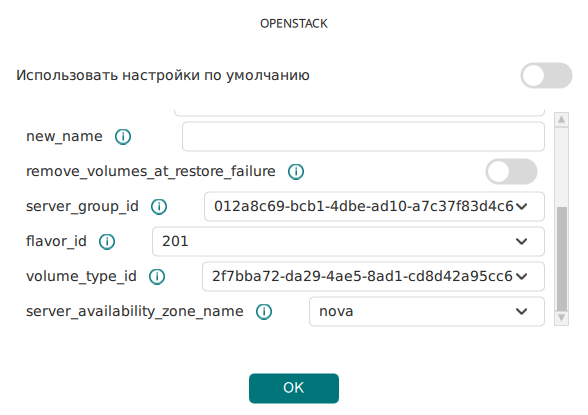This screenshot has width=588, height=415.
Task: Click server_availability_zone_name info icon
Action: [x=264, y=312]
